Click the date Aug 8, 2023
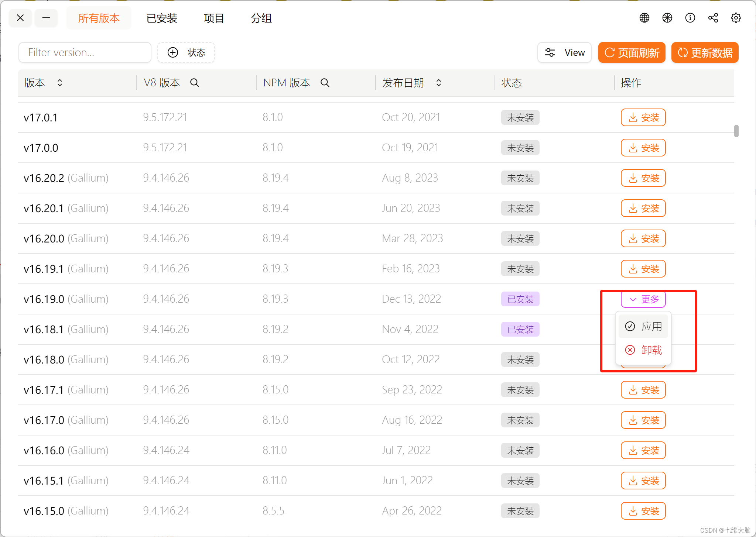The width and height of the screenshot is (756, 537). [410, 178]
